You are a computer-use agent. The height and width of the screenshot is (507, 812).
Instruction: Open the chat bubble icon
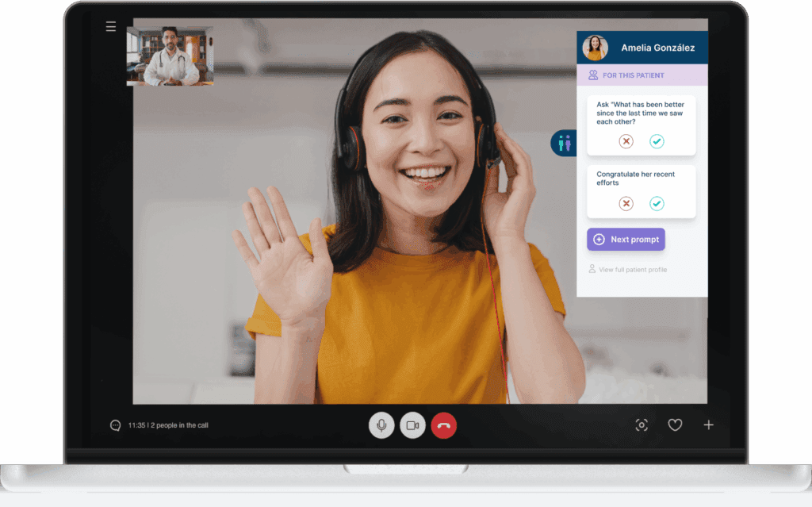pos(115,425)
